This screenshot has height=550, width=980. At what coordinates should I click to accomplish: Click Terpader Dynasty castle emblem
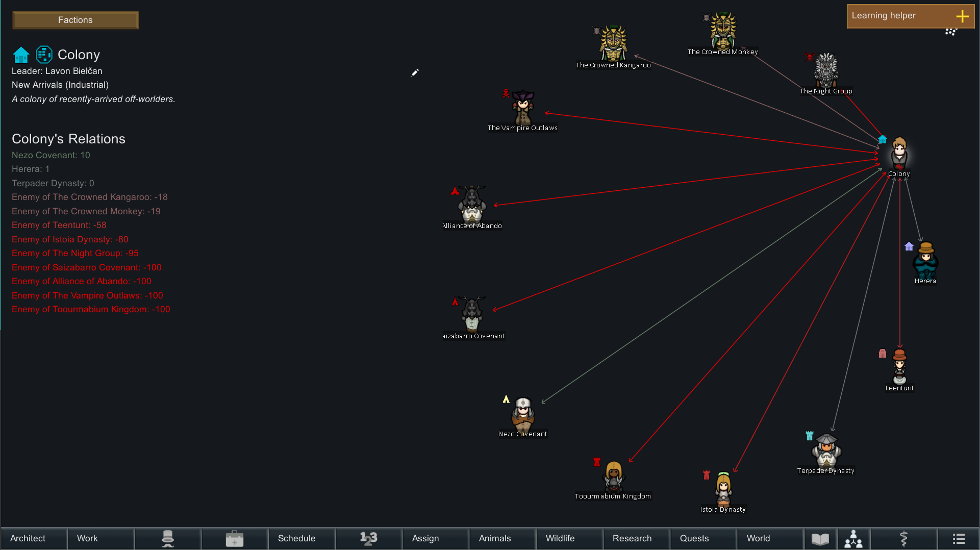point(809,436)
